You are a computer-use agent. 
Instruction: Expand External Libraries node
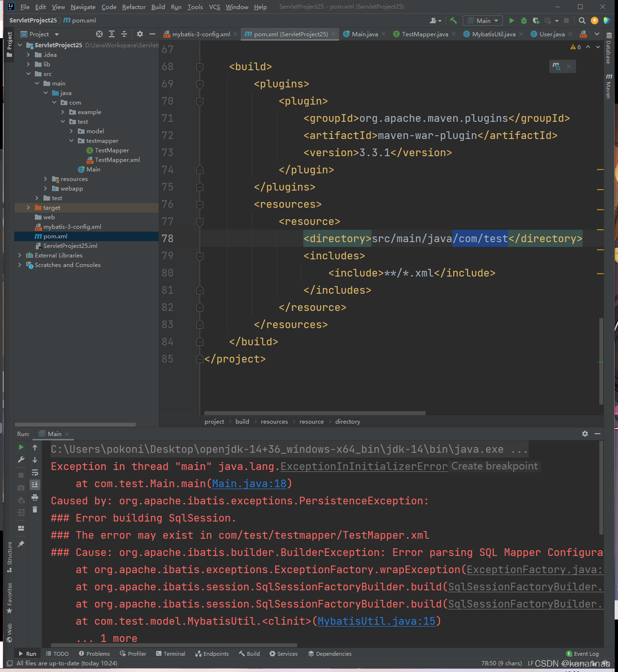(x=20, y=255)
